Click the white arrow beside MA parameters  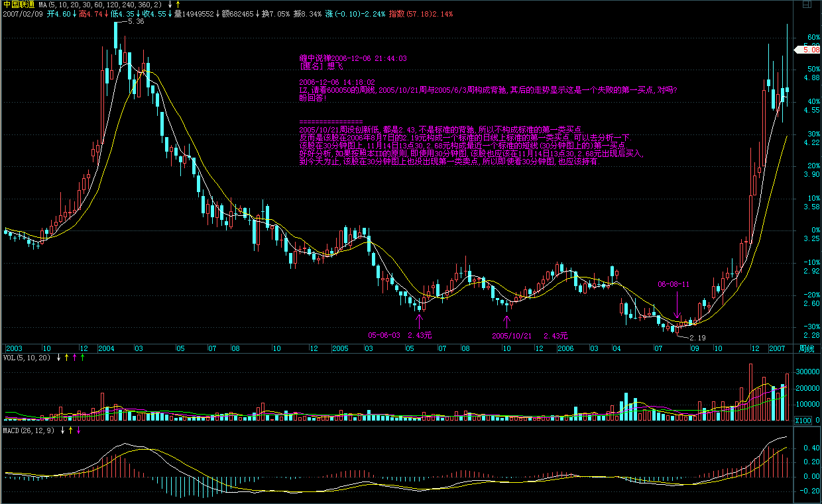170,5
